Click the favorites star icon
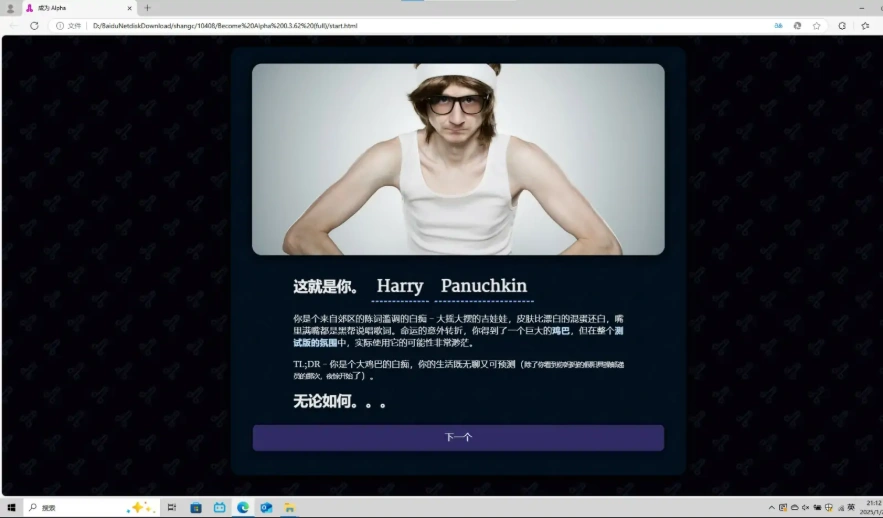 [x=817, y=25]
